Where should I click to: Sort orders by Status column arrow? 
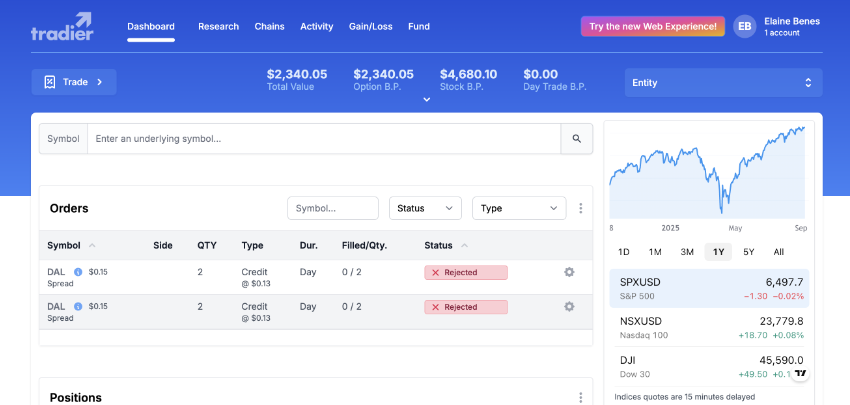(x=464, y=246)
